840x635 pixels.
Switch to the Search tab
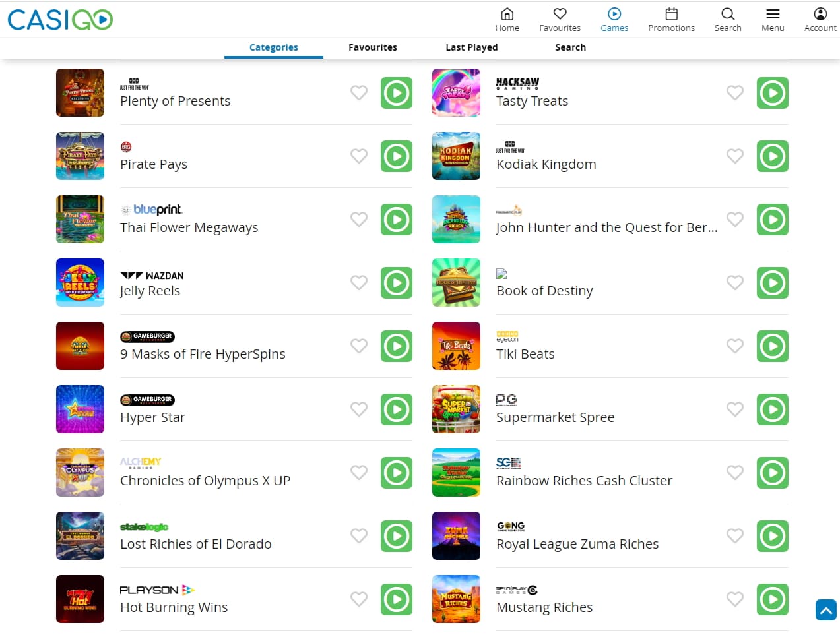tap(571, 47)
